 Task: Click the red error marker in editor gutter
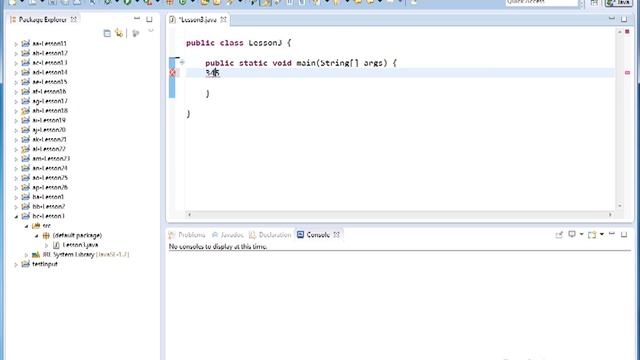(x=172, y=73)
